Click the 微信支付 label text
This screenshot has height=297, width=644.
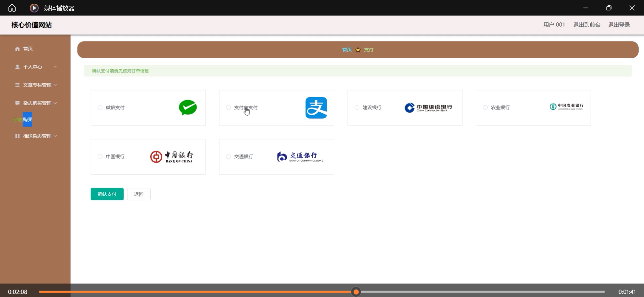click(x=115, y=108)
